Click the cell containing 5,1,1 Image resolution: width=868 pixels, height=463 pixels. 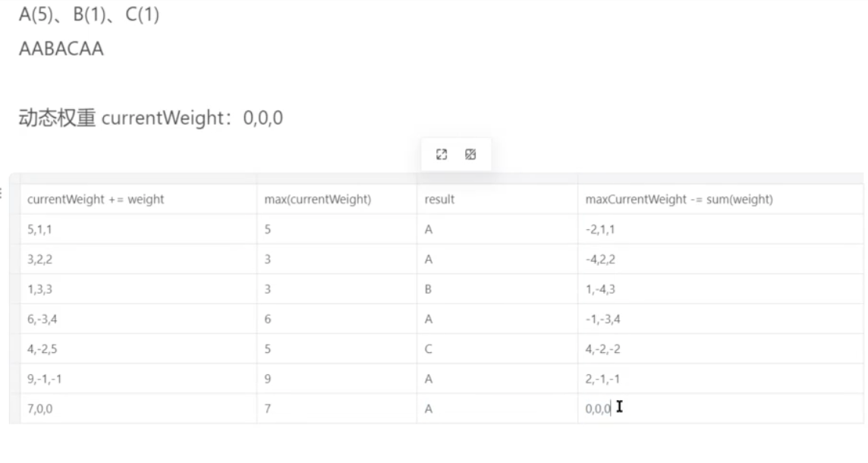coord(138,229)
